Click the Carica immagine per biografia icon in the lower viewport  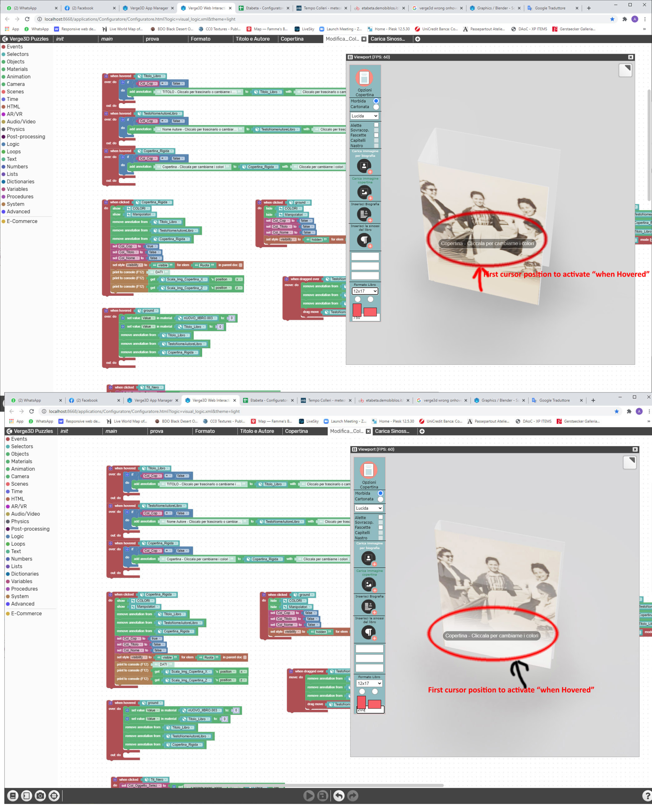coord(368,558)
